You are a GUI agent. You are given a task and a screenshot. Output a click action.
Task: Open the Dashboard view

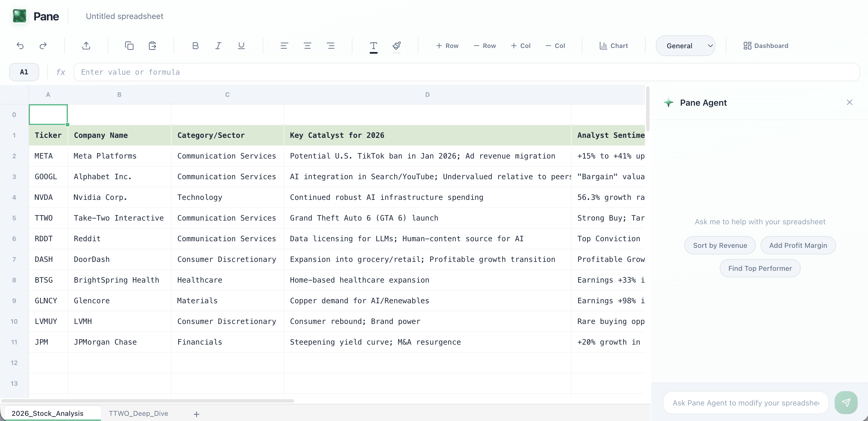766,45
